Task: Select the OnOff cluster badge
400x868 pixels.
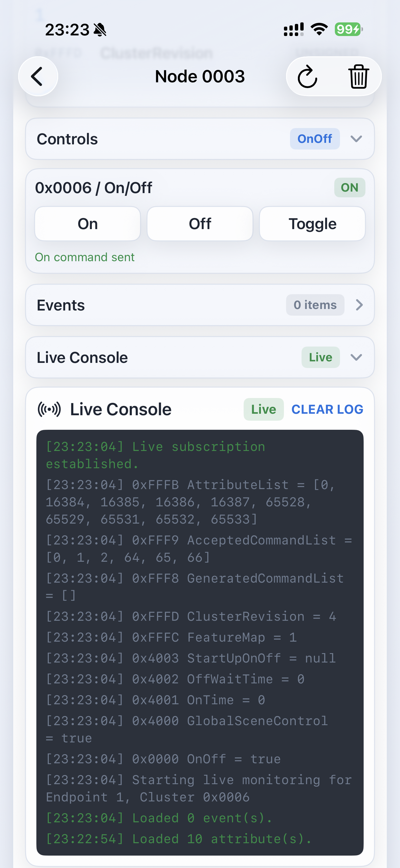Action: (x=315, y=139)
